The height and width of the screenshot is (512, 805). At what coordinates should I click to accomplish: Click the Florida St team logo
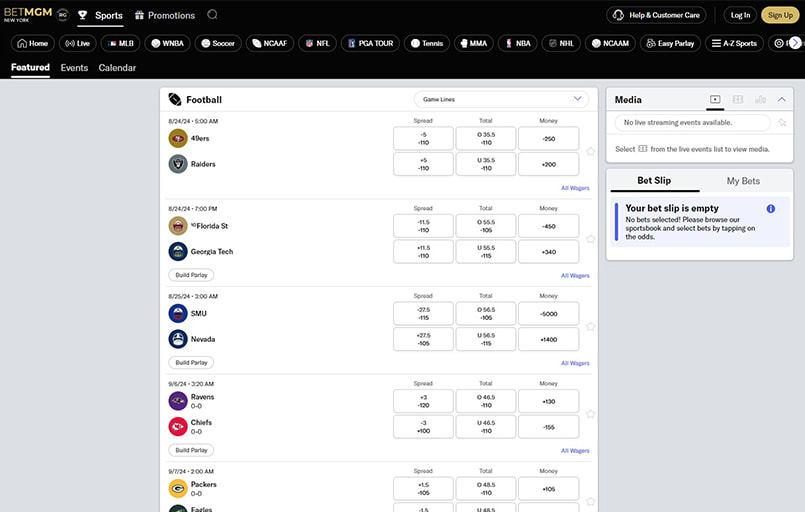(178, 226)
